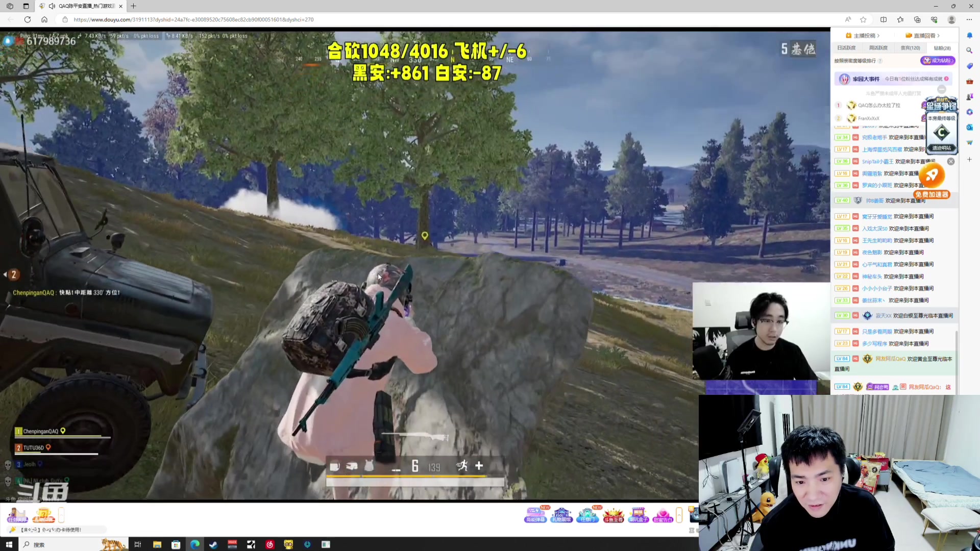Open the 潮玩盒子 icon
Image resolution: width=980 pixels, height=551 pixels.
(x=638, y=515)
